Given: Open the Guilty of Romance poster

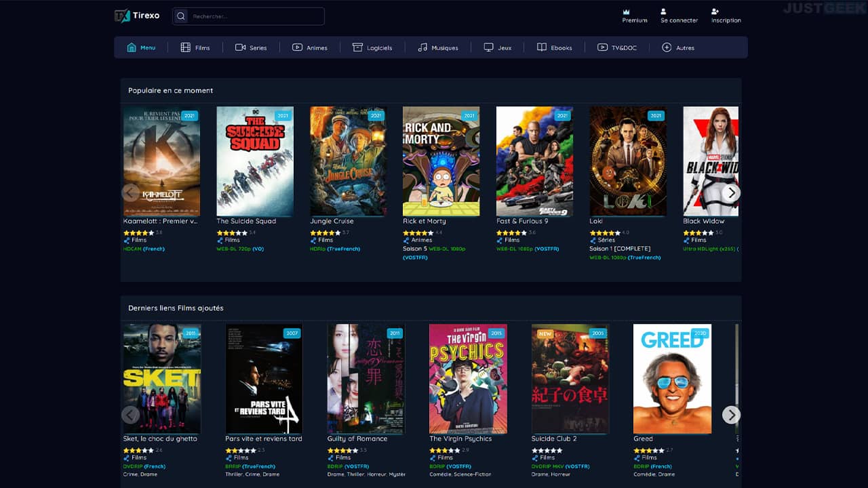Looking at the screenshot, I should click(366, 379).
